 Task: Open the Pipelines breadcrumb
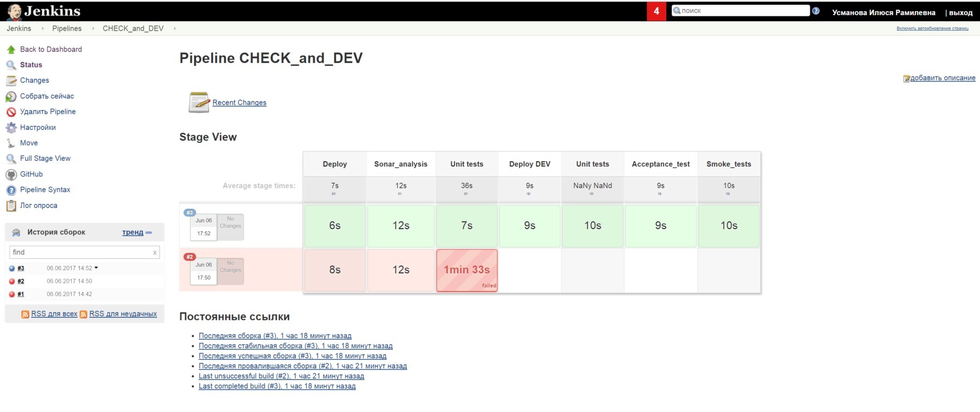click(x=67, y=29)
